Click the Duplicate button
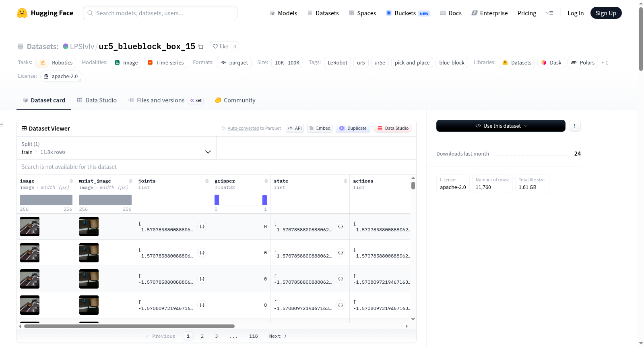The height and width of the screenshot is (347, 644). click(x=353, y=128)
